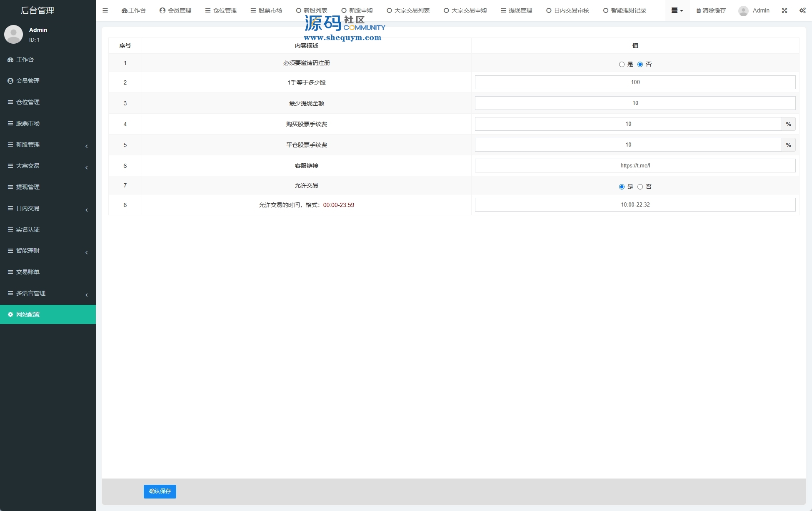Select 否 for 允许交易
Viewport: 812px width, 511px height.
(x=640, y=187)
